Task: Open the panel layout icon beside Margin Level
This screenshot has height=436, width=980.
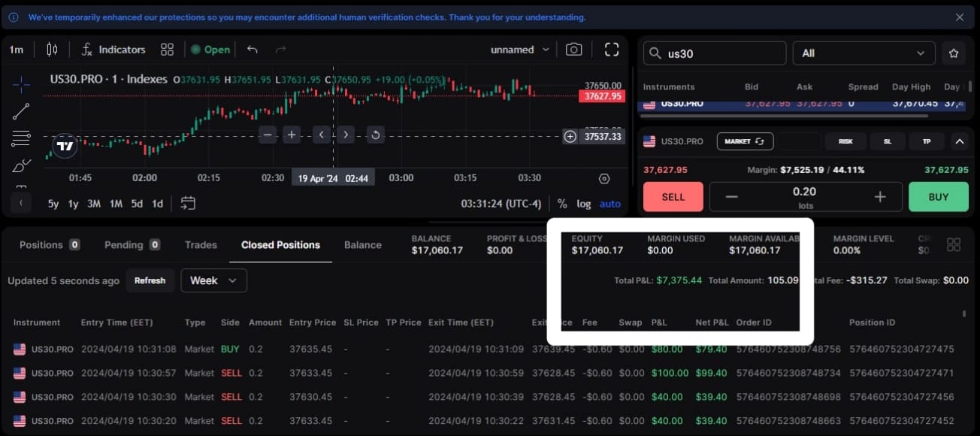Action: tap(954, 244)
